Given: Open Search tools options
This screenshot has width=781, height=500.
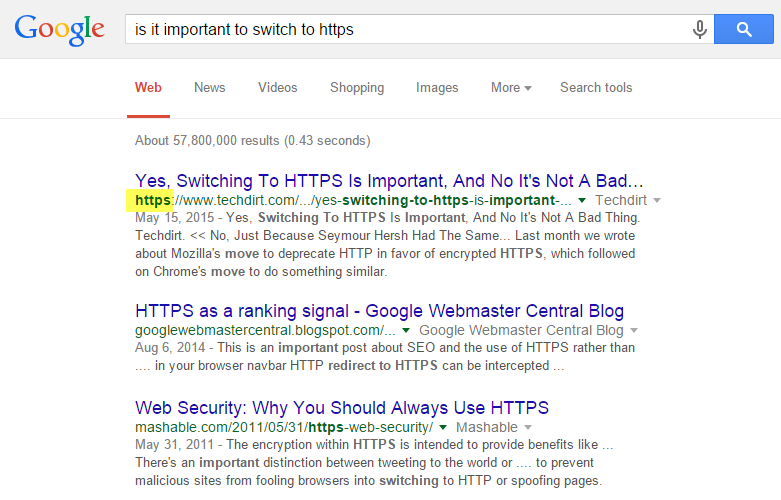Looking at the screenshot, I should tap(596, 88).
